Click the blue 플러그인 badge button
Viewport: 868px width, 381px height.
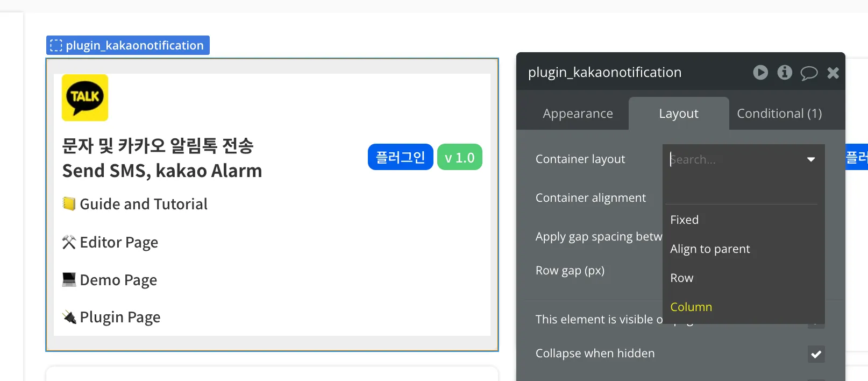point(400,157)
